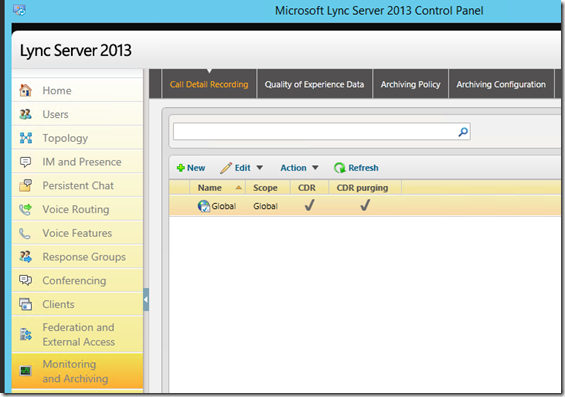
Task: Go to the Users section
Action: click(55, 114)
